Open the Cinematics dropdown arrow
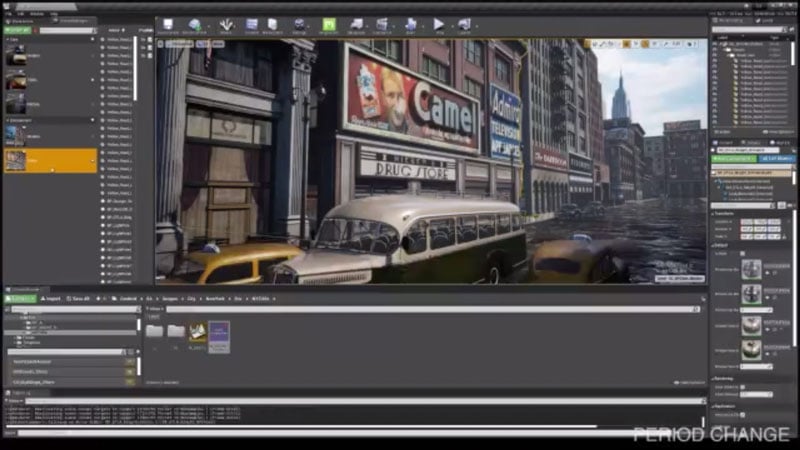Screen dimensions: 800x450 pos(394,25)
